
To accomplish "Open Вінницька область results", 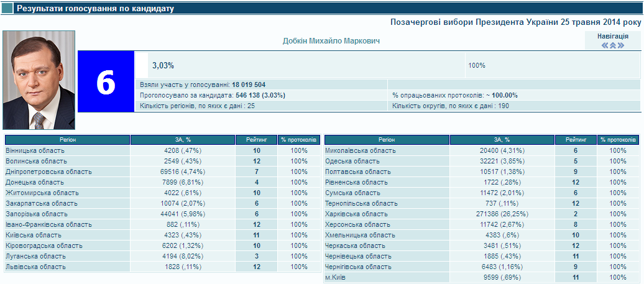I will tap(35, 150).
